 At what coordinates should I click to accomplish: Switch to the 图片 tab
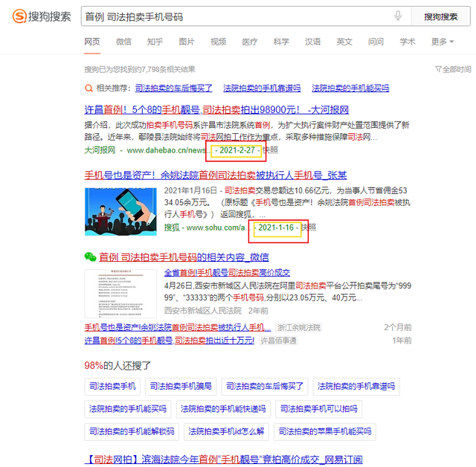coord(187,42)
